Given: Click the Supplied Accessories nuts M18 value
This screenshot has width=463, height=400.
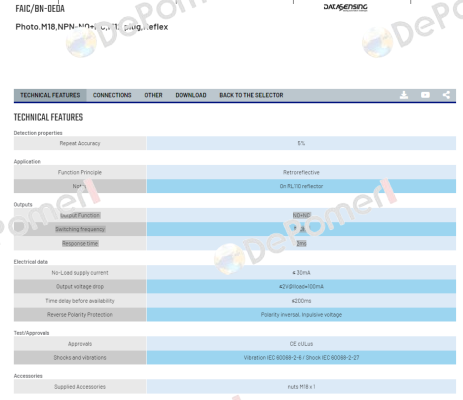Looking at the screenshot, I should (301, 387).
